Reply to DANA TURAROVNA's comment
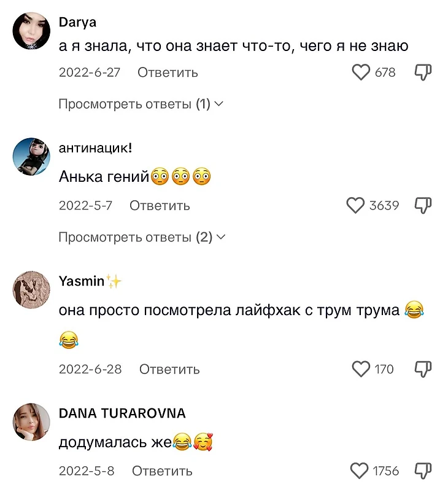Viewport: 448px width, 492px height. (x=162, y=471)
